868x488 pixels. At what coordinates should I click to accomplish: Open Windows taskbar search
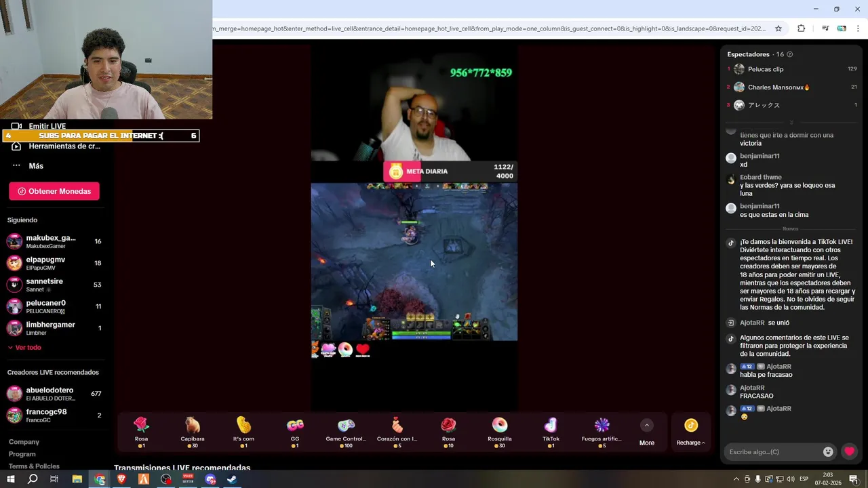33,479
